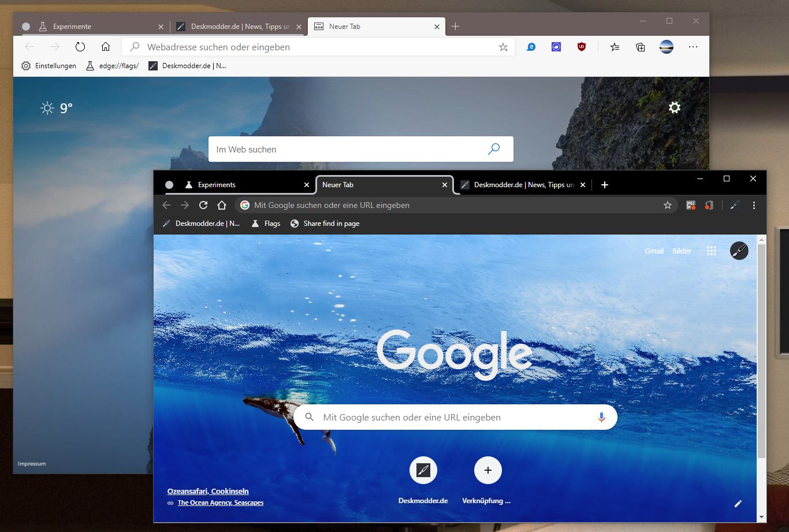Open Edge new tab page settings gear
Screen dimensions: 789x532
674,107
